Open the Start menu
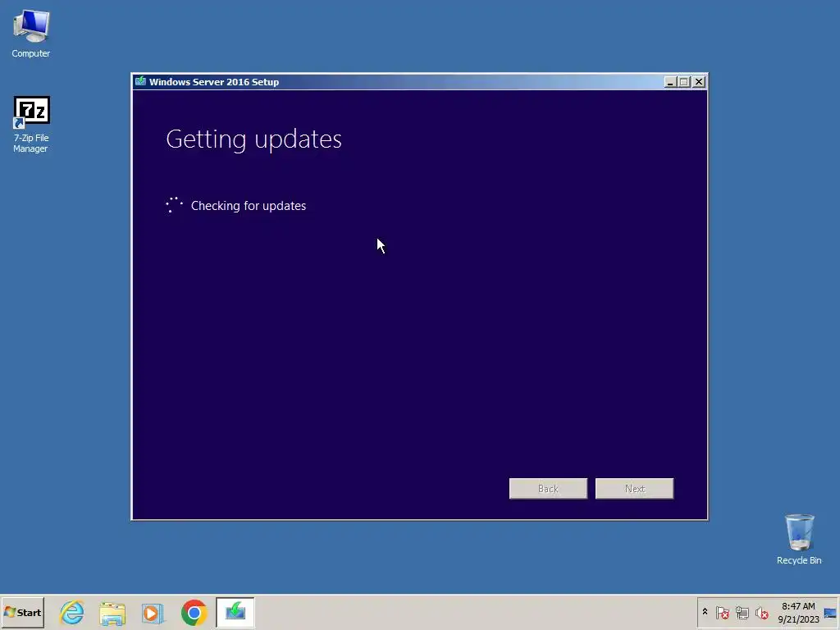This screenshot has height=630, width=840. coord(22,612)
